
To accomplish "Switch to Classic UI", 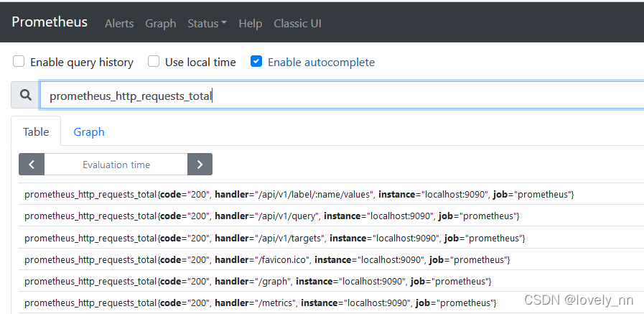I will [x=297, y=24].
